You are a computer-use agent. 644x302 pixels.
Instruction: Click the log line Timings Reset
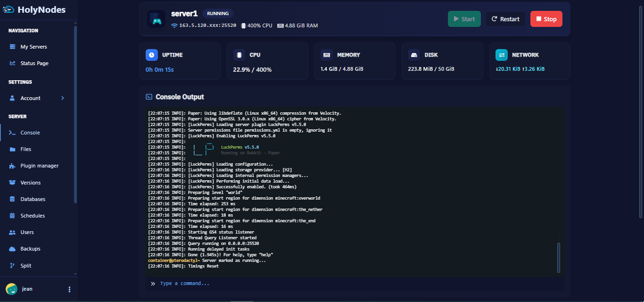pos(203,266)
